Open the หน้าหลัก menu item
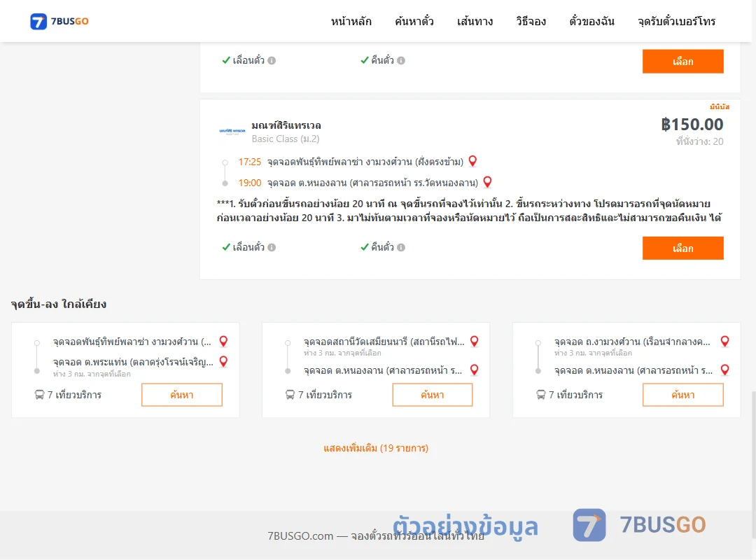 click(351, 21)
